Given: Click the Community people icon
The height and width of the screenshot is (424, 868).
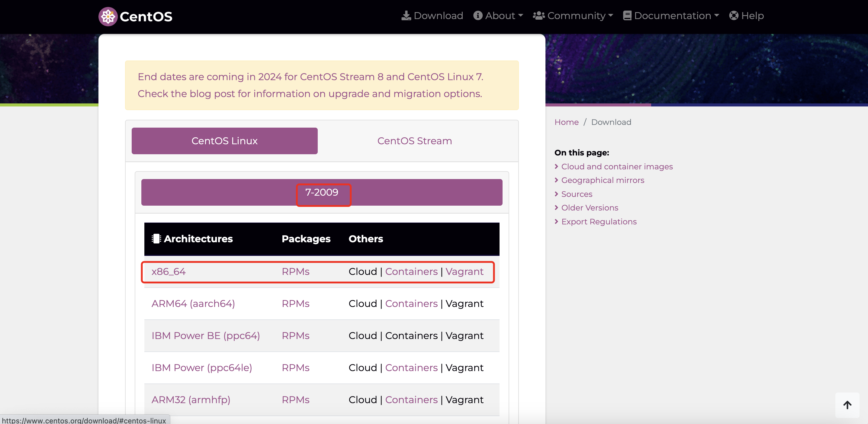Looking at the screenshot, I should pos(538,15).
